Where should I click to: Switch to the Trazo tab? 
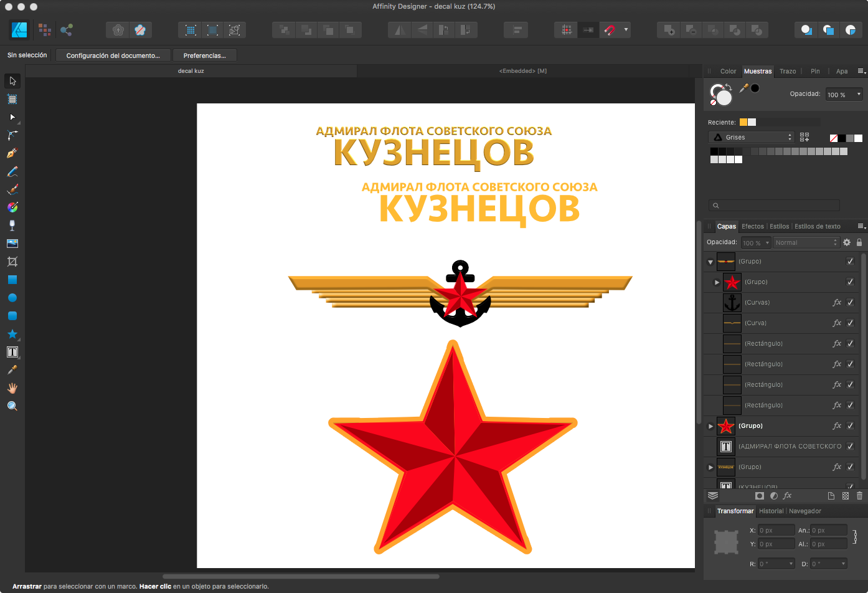788,71
